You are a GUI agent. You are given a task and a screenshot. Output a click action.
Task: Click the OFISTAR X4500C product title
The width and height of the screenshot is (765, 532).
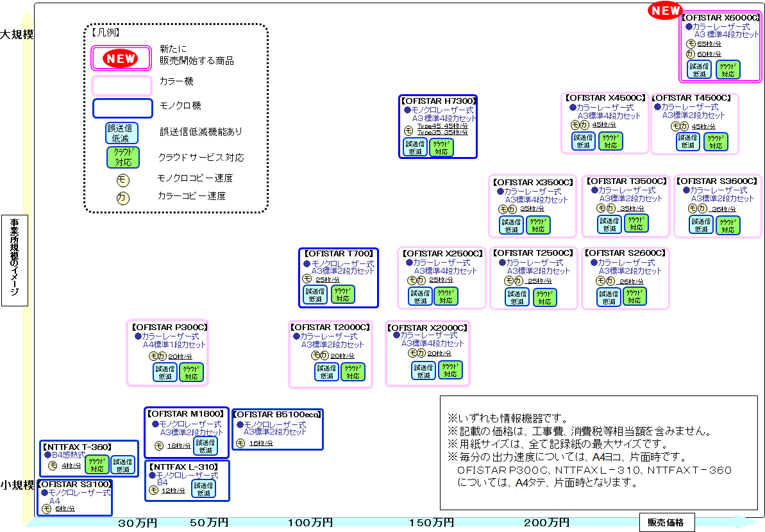coord(605,98)
